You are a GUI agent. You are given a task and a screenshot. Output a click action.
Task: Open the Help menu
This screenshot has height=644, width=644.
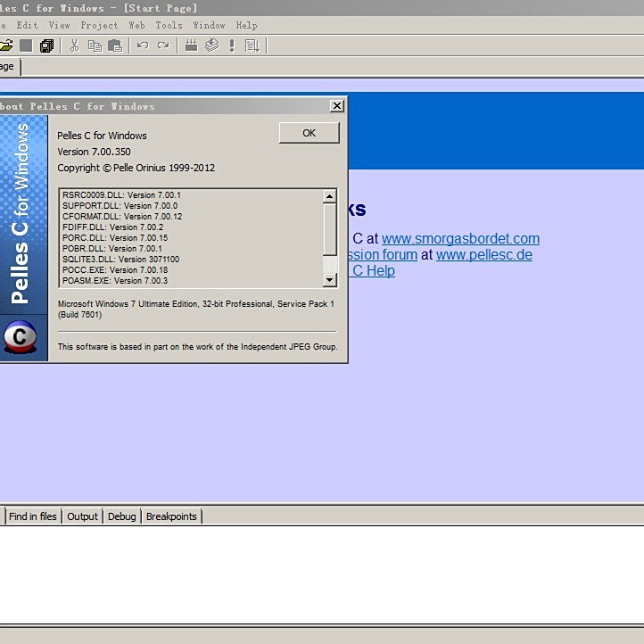246,26
